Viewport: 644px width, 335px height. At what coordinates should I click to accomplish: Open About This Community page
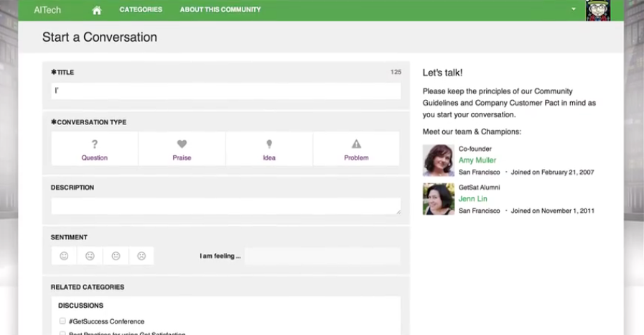click(220, 9)
